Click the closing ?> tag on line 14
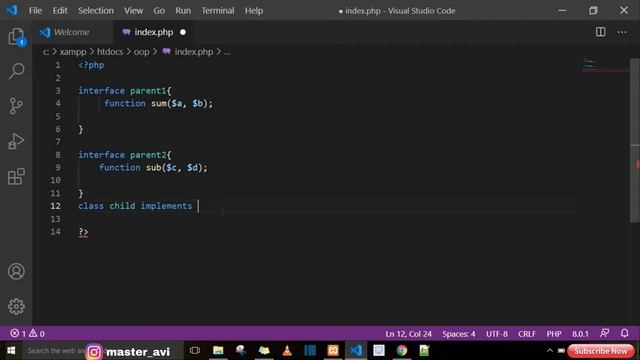This screenshot has height=360, width=640. (x=83, y=232)
